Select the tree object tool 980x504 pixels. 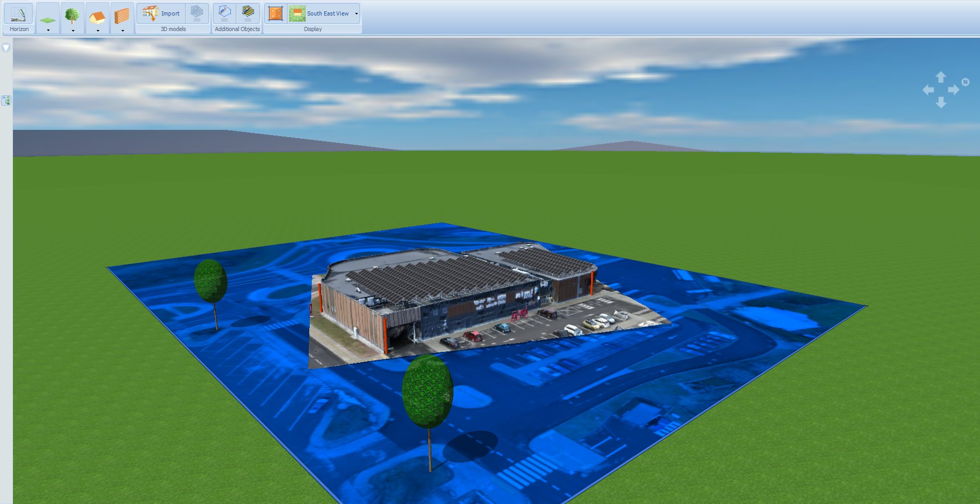tap(72, 16)
